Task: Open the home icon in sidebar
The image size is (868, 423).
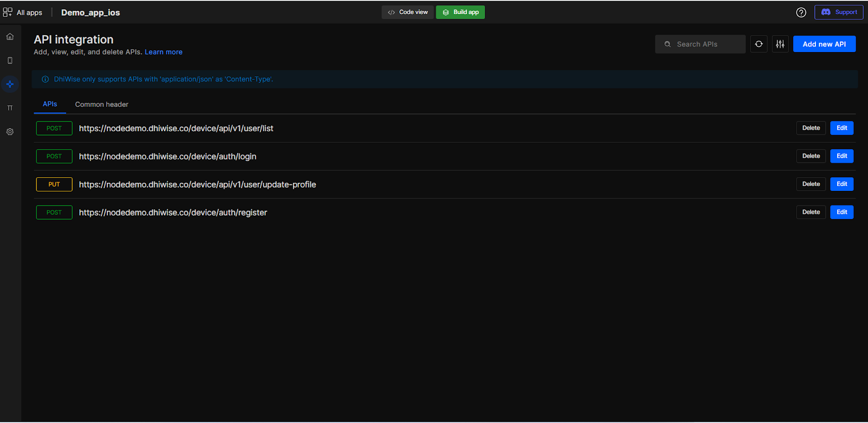Action: pos(10,37)
